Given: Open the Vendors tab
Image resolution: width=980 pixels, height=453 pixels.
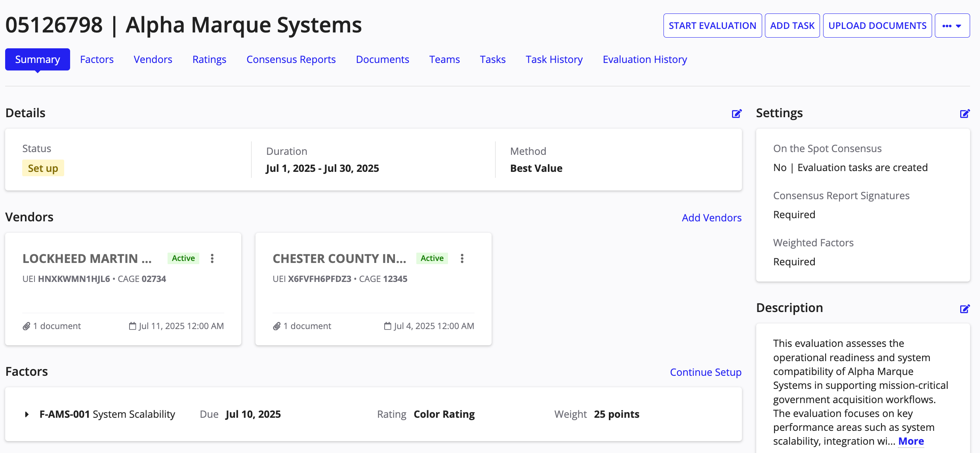Looking at the screenshot, I should tap(153, 59).
